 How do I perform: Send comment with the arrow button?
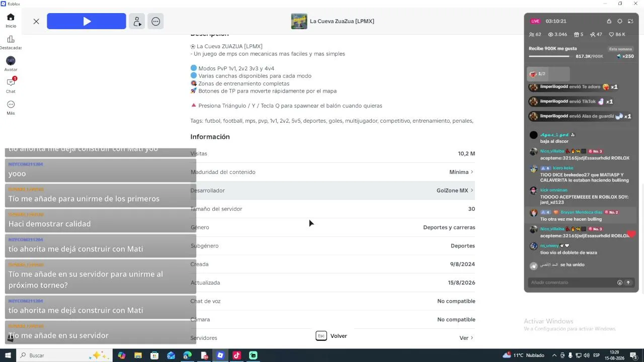click(628, 283)
